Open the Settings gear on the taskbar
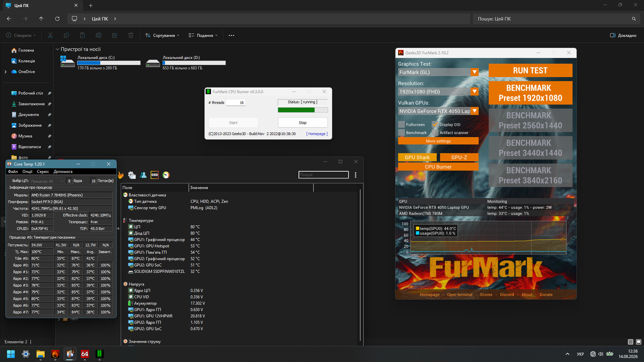This screenshot has height=362, width=644. click(x=26, y=354)
